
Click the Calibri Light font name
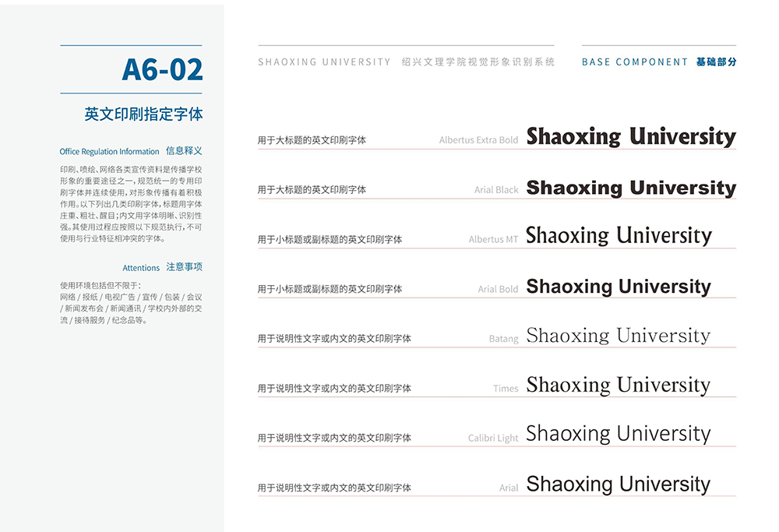493,439
